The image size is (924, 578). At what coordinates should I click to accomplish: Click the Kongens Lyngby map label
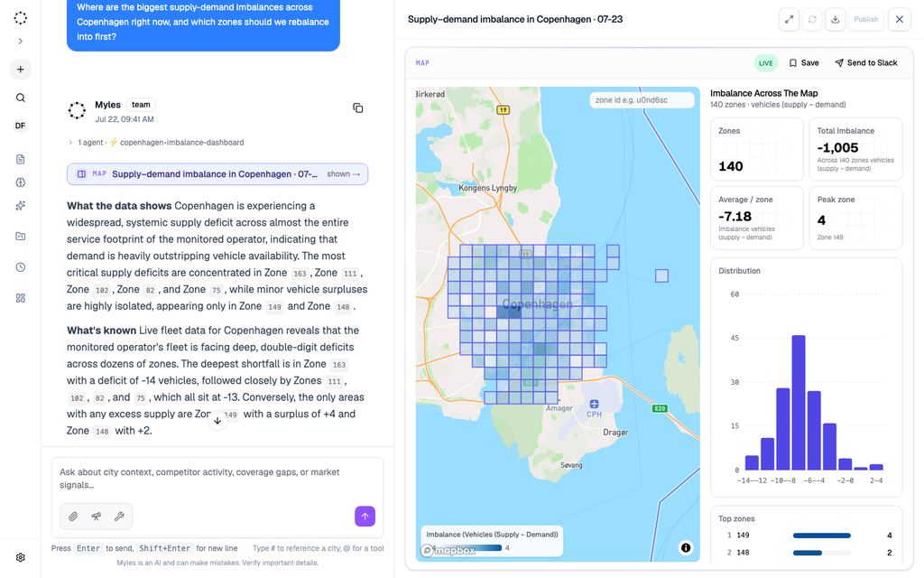pos(488,188)
